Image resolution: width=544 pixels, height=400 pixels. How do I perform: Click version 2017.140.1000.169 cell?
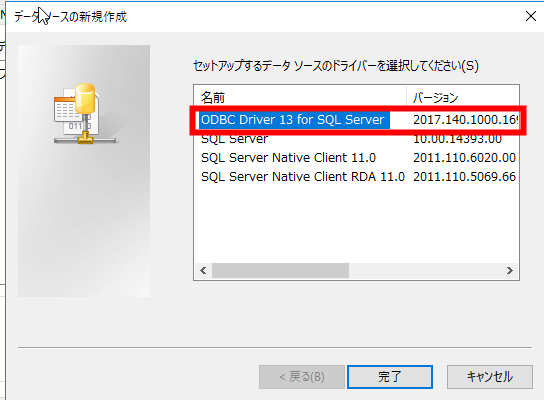click(x=466, y=120)
